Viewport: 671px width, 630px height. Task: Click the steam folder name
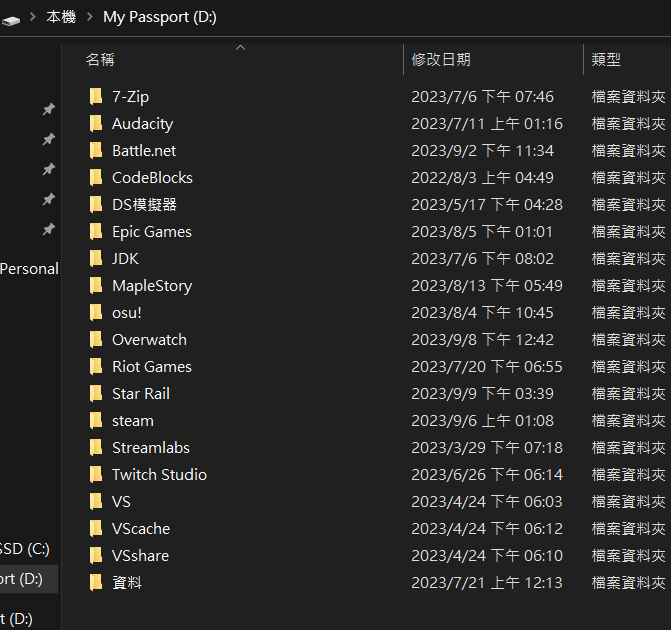pyautogui.click(x=133, y=421)
